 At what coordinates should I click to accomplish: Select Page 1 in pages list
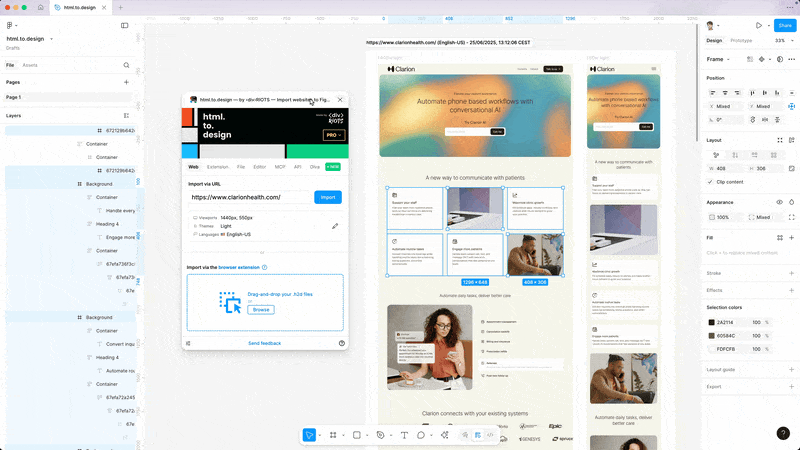[68, 97]
